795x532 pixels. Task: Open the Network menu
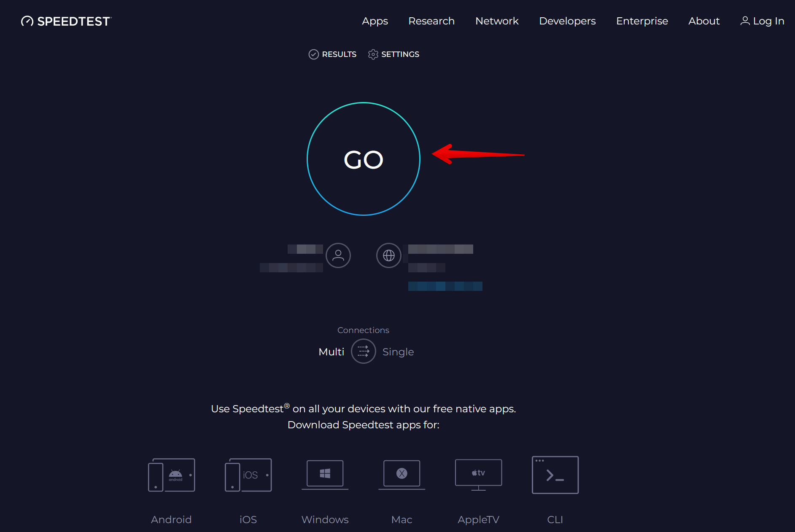click(x=497, y=21)
